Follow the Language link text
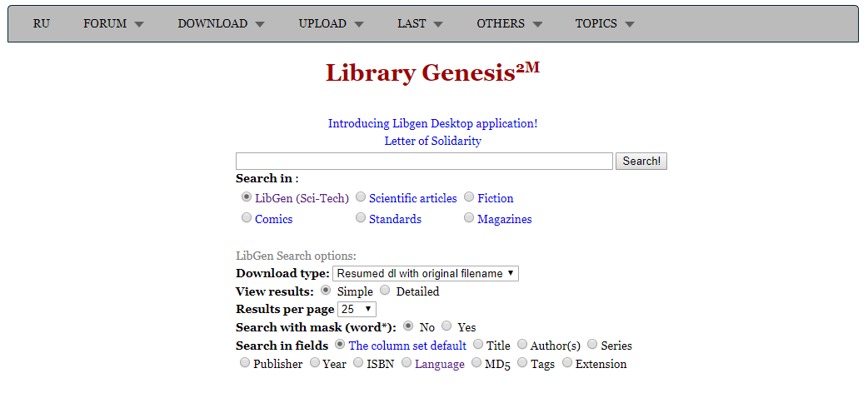868x403 pixels. pyautogui.click(x=440, y=364)
